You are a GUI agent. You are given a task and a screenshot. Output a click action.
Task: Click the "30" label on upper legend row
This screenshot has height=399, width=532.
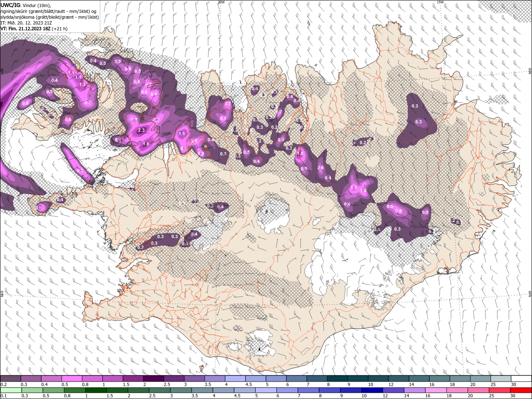click(513, 384)
